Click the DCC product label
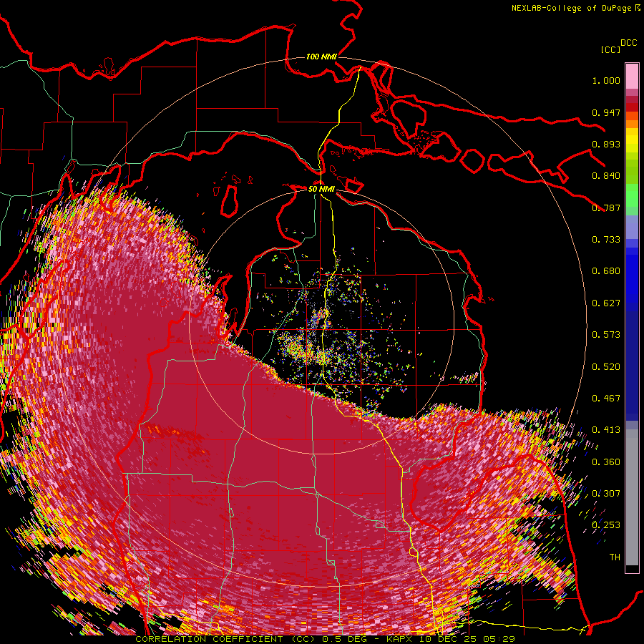644x644 pixels. (629, 43)
